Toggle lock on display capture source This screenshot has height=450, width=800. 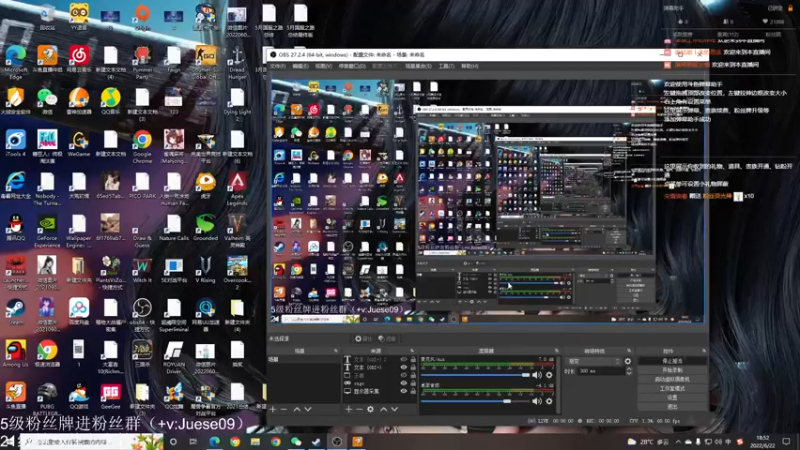(413, 391)
